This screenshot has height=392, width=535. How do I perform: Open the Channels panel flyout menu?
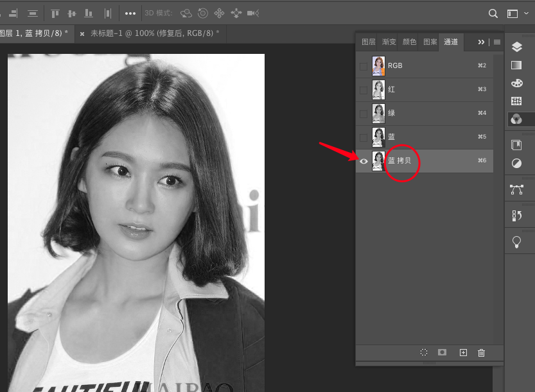496,42
